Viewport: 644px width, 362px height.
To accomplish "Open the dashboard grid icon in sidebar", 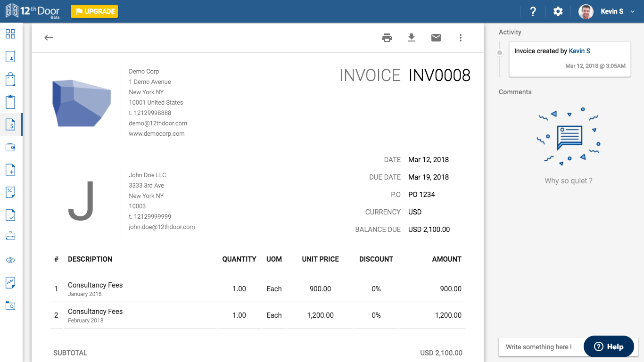I will coord(10,34).
